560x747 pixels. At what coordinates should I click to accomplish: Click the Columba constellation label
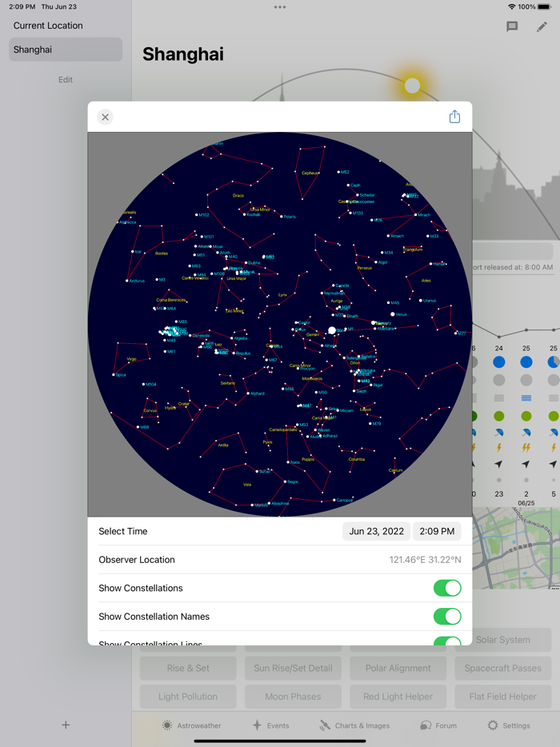pyautogui.click(x=357, y=459)
